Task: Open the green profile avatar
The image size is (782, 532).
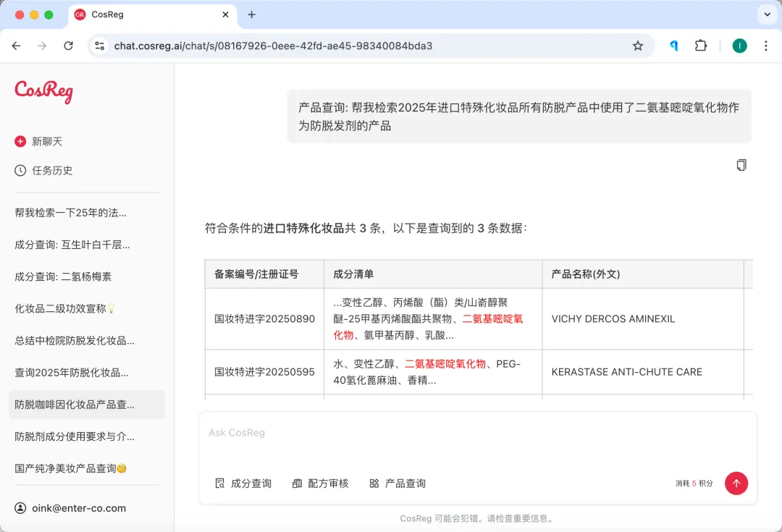Action: point(739,46)
